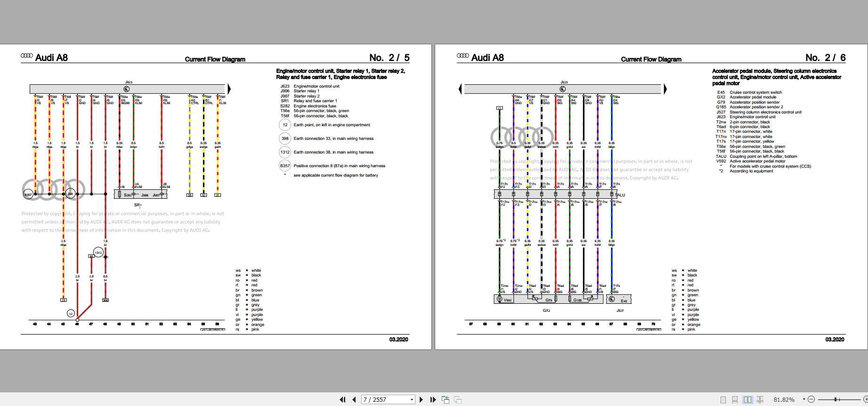Switch to single page layout
The width and height of the screenshot is (868, 406).
pos(723,400)
